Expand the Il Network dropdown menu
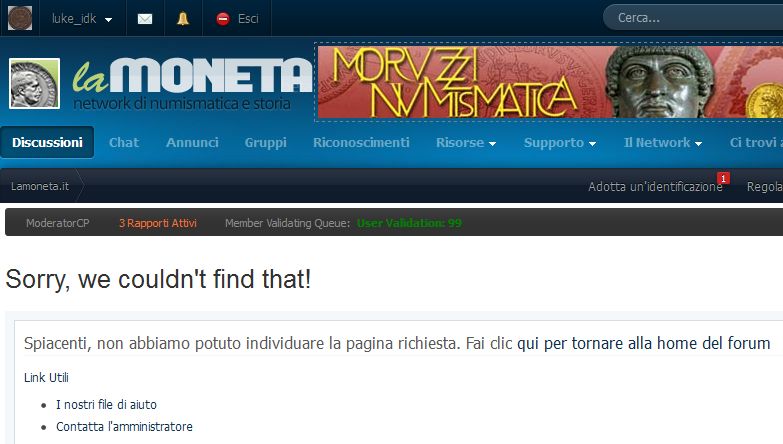 663,143
